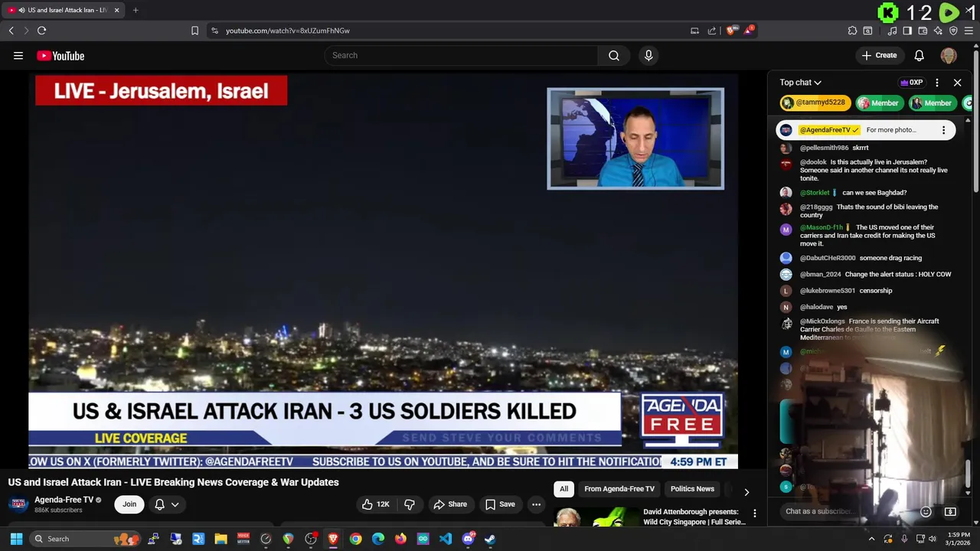Focus the Chat as a subscriber field
980x551 pixels.
848,511
